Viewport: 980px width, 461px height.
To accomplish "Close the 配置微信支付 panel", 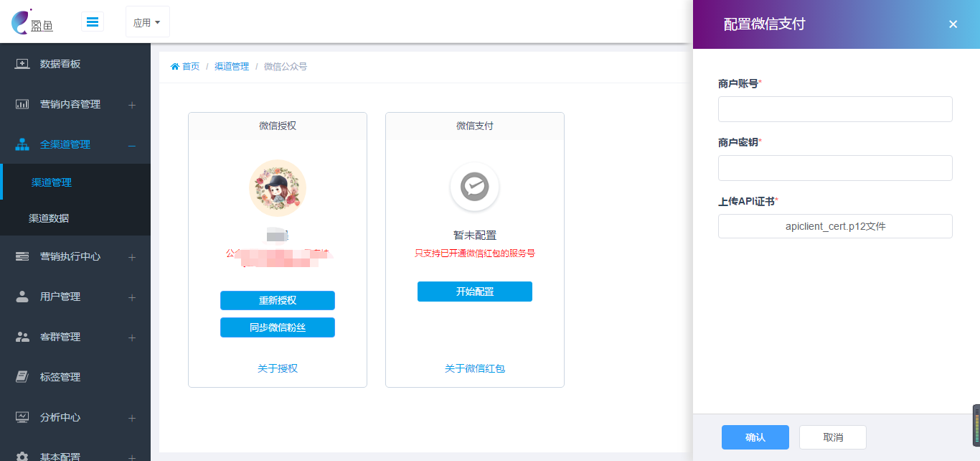I will pyautogui.click(x=953, y=24).
